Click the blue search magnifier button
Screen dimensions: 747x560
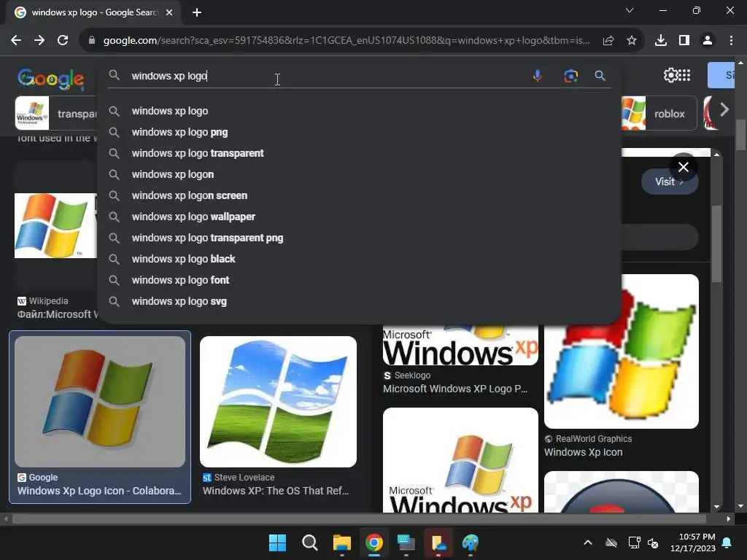[x=600, y=76]
